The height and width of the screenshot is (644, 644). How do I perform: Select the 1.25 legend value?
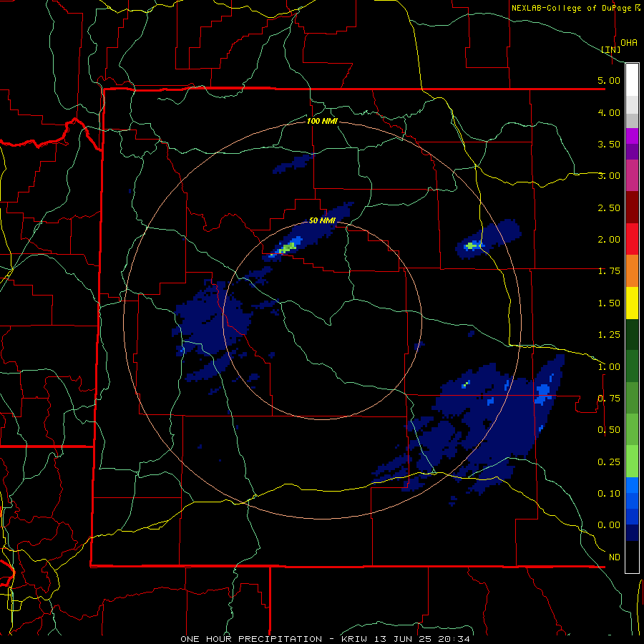[609, 334]
